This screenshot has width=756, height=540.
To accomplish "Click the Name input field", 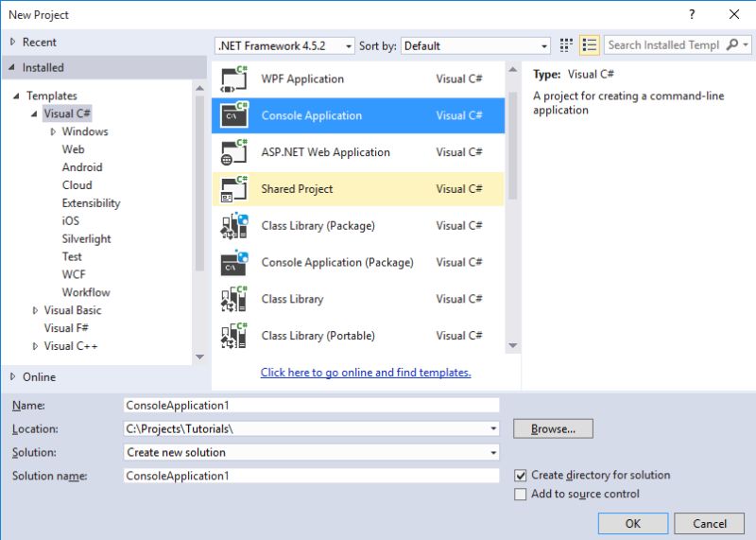I will point(312,406).
